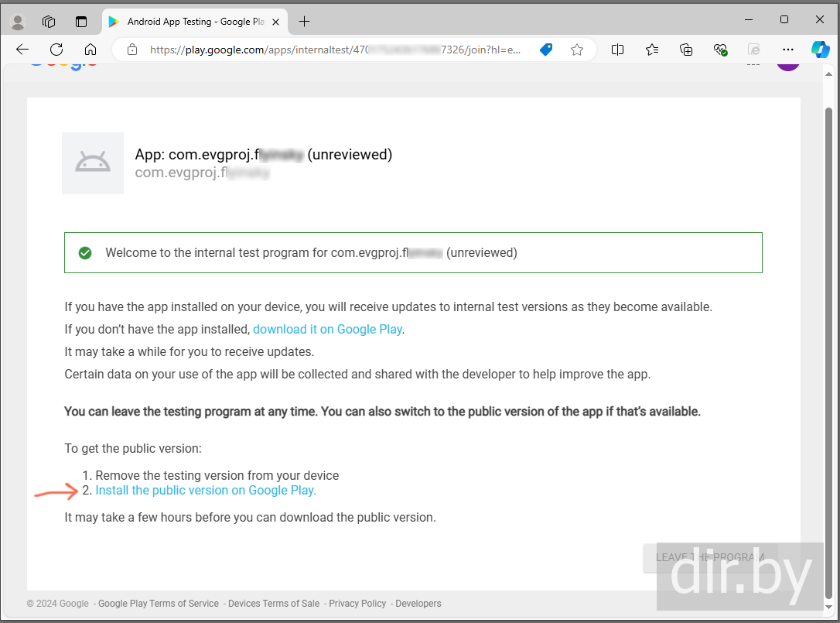Screen dimensions: 840x623
Task: Click Install the public version on Google Play
Action: coord(206,490)
